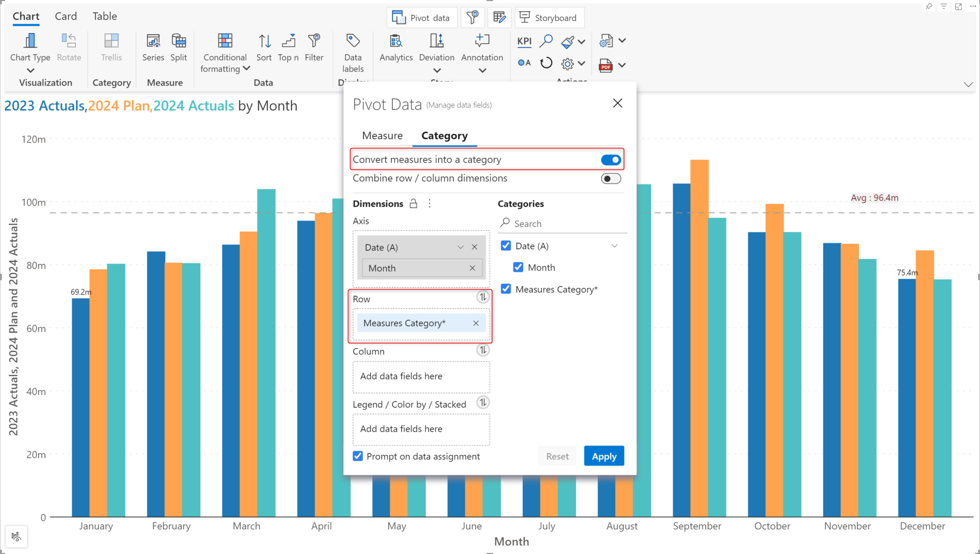Click the KPI action icon
The width and height of the screenshot is (980, 554).
point(524,41)
